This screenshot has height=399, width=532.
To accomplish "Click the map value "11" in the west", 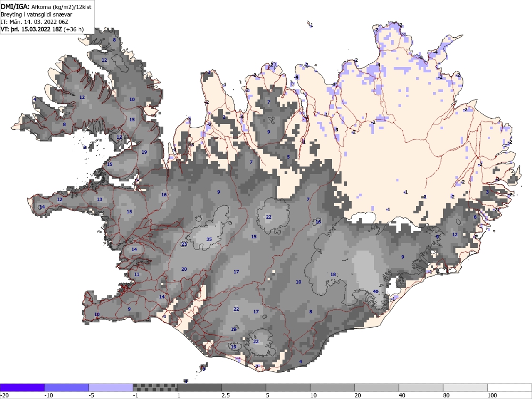I will click(137, 274).
